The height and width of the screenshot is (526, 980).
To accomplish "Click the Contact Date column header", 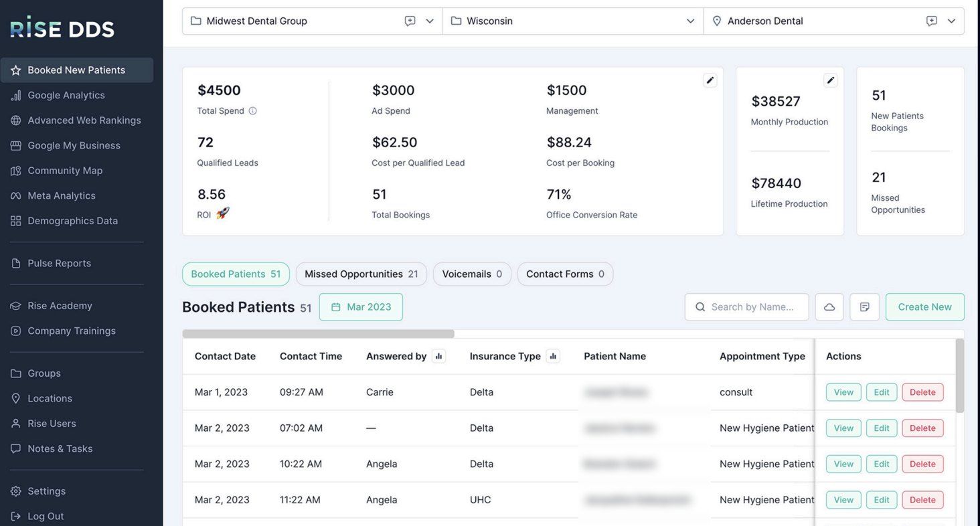I will (x=225, y=356).
